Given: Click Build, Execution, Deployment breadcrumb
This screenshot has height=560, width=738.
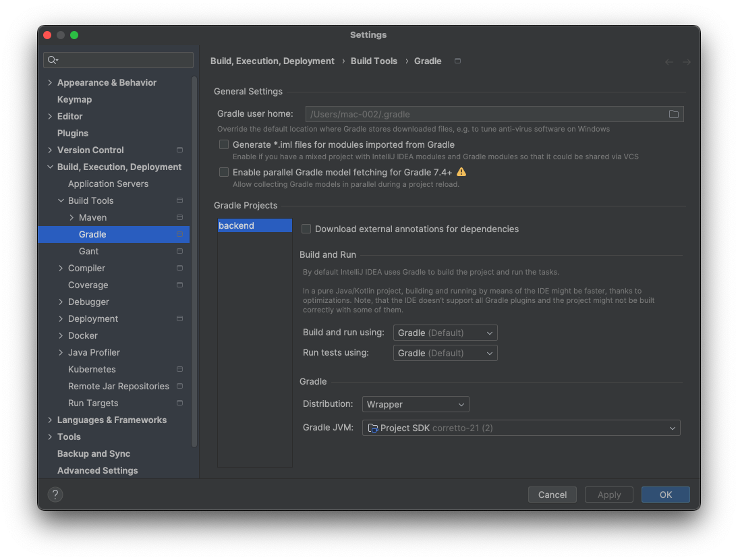Looking at the screenshot, I should point(272,61).
